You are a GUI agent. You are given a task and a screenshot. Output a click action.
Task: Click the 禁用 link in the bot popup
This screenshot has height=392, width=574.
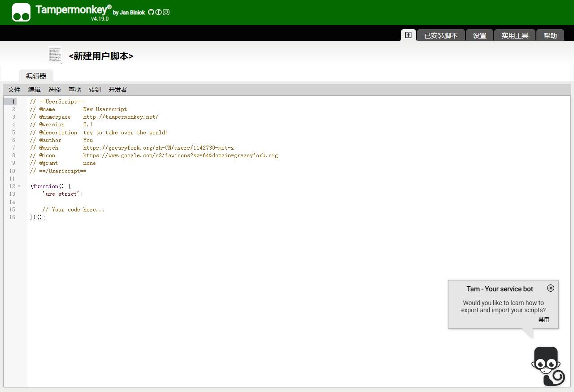pyautogui.click(x=544, y=320)
